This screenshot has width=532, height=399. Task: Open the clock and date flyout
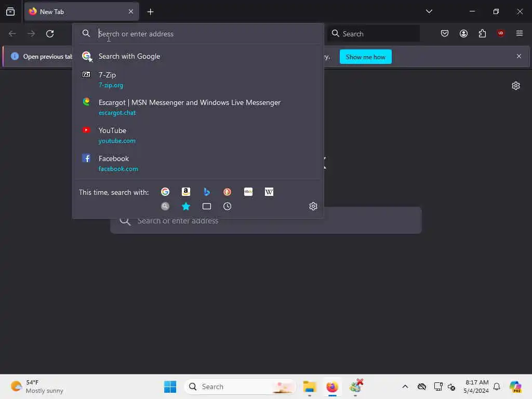[476, 387]
